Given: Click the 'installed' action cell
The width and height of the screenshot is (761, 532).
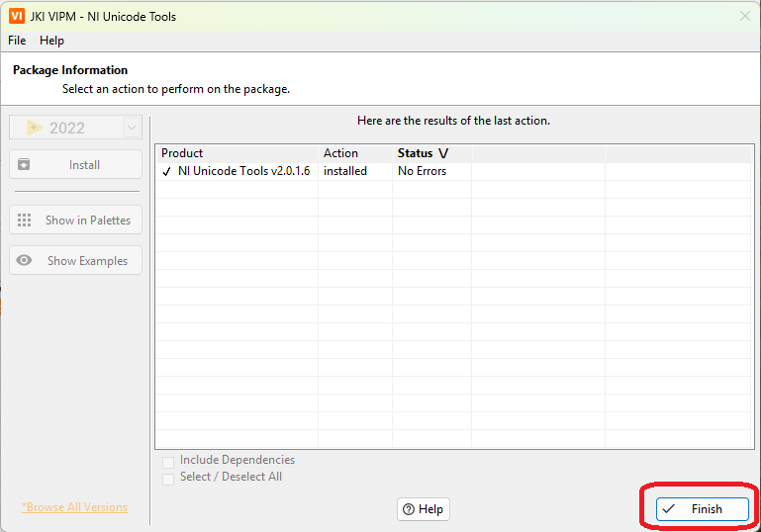Looking at the screenshot, I should tap(345, 171).
